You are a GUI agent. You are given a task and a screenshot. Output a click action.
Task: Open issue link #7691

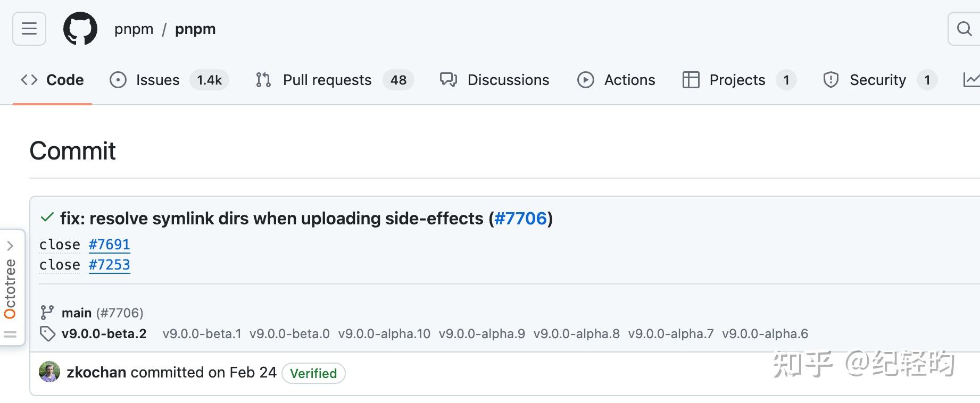pyautogui.click(x=109, y=245)
